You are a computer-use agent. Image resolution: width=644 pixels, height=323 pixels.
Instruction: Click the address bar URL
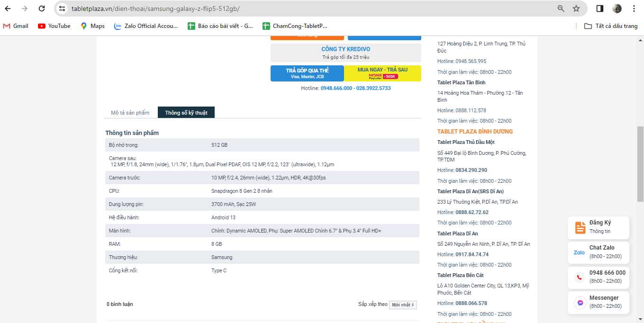click(155, 9)
